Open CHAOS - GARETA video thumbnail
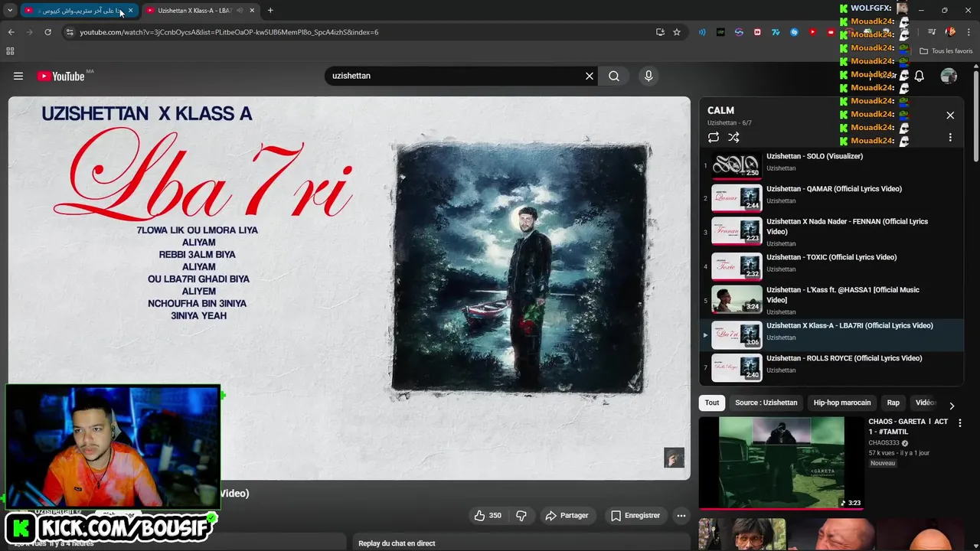 [781, 462]
